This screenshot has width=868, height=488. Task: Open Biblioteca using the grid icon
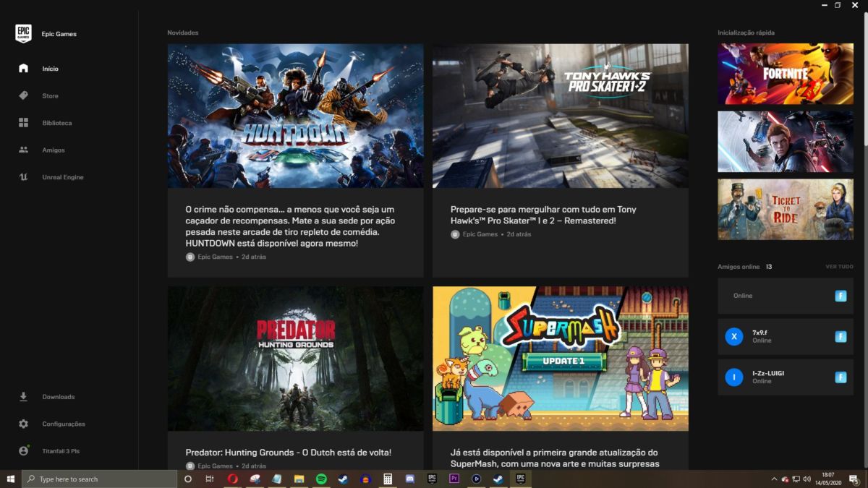pyautogui.click(x=23, y=123)
